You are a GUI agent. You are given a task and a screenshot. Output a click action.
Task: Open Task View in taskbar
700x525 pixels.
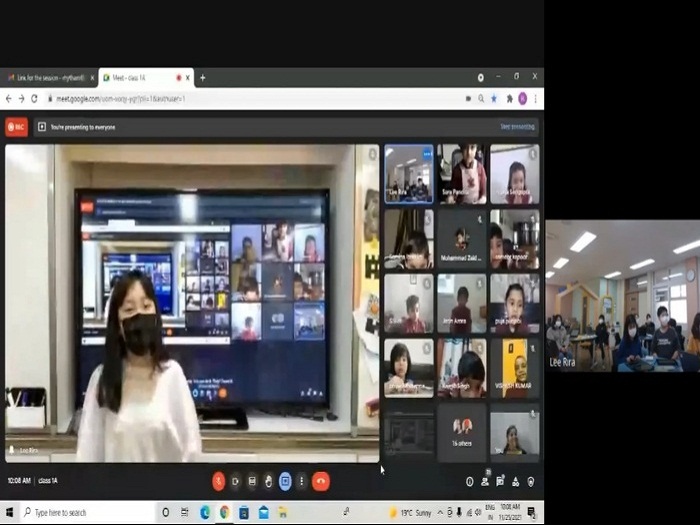point(184,512)
